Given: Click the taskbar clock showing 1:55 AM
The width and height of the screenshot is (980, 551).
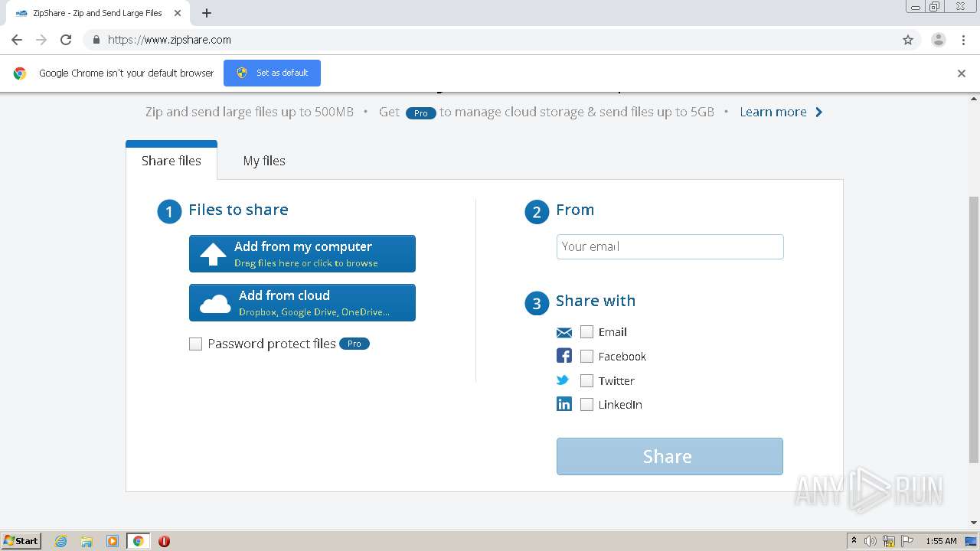Looking at the screenshot, I should pos(941,541).
